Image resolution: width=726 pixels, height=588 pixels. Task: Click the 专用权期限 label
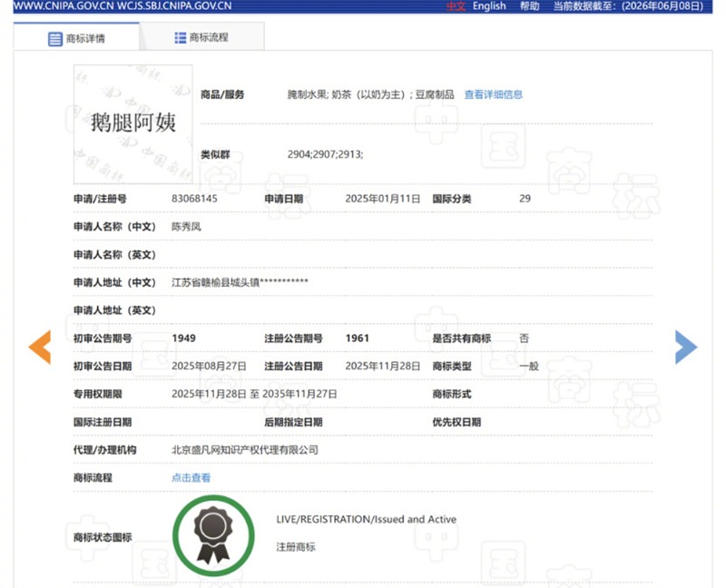tap(98, 395)
